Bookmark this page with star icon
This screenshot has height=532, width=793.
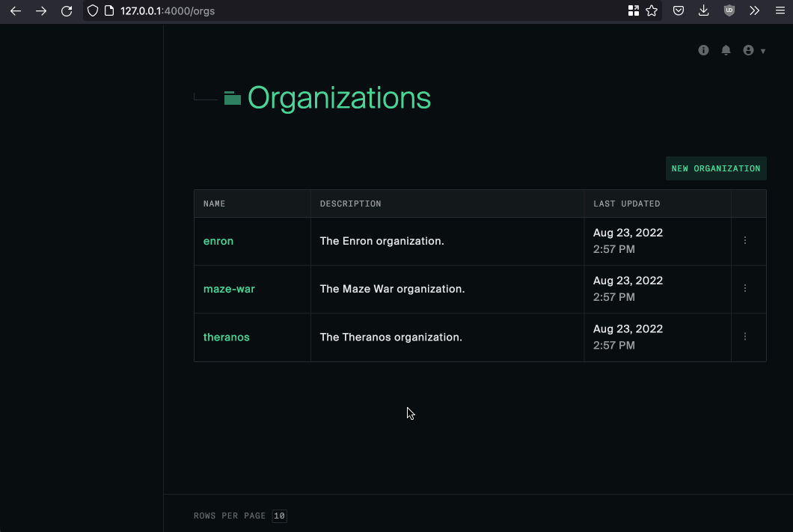point(652,10)
